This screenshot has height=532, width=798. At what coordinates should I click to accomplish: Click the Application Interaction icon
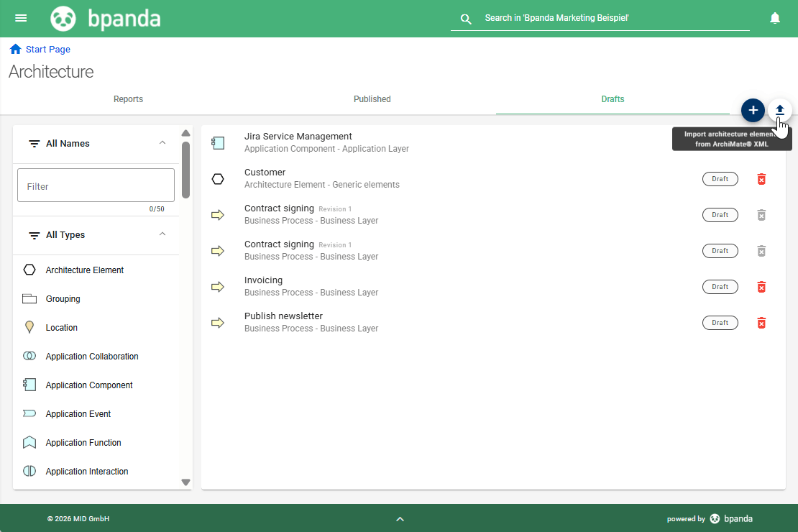[29, 471]
